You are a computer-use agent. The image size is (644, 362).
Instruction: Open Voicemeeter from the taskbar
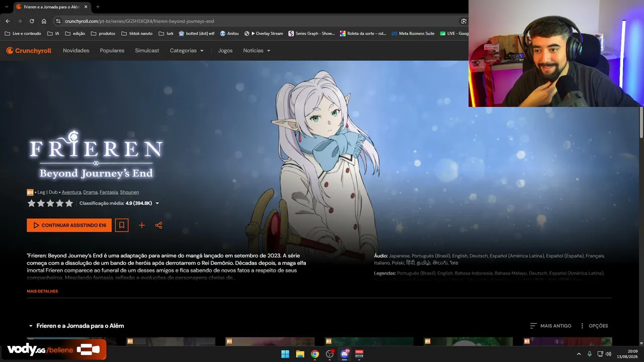359,354
